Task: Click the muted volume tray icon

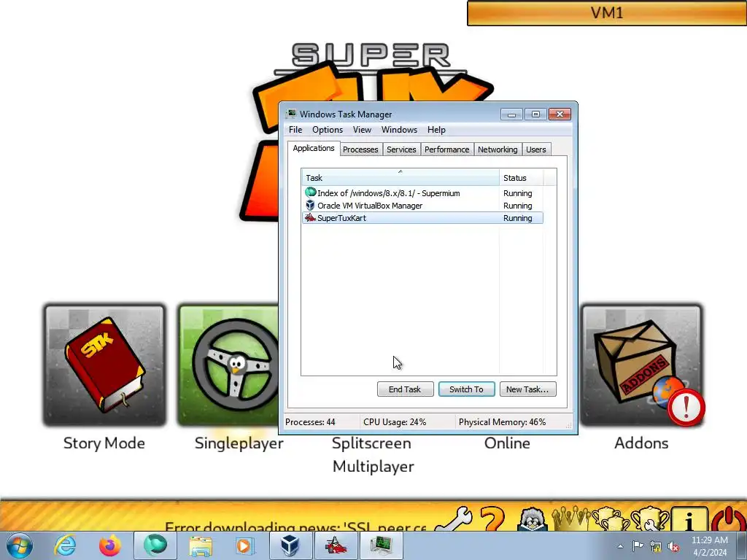Action: (x=673, y=546)
